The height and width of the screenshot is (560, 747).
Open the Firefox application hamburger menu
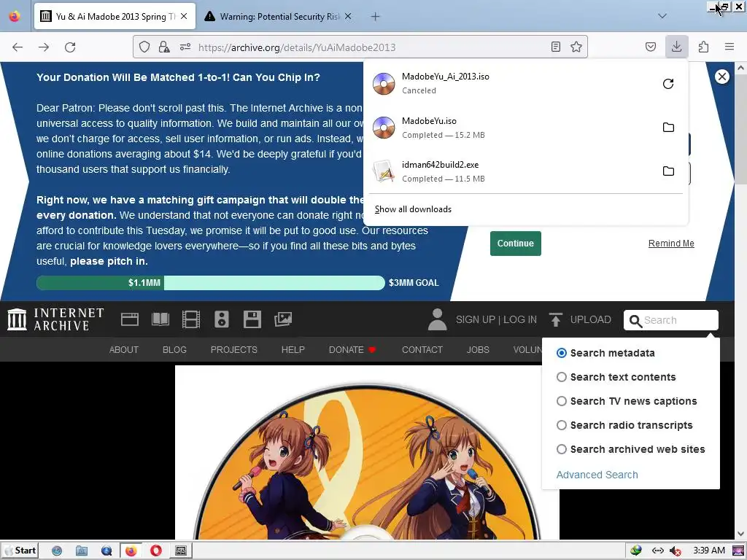click(729, 47)
